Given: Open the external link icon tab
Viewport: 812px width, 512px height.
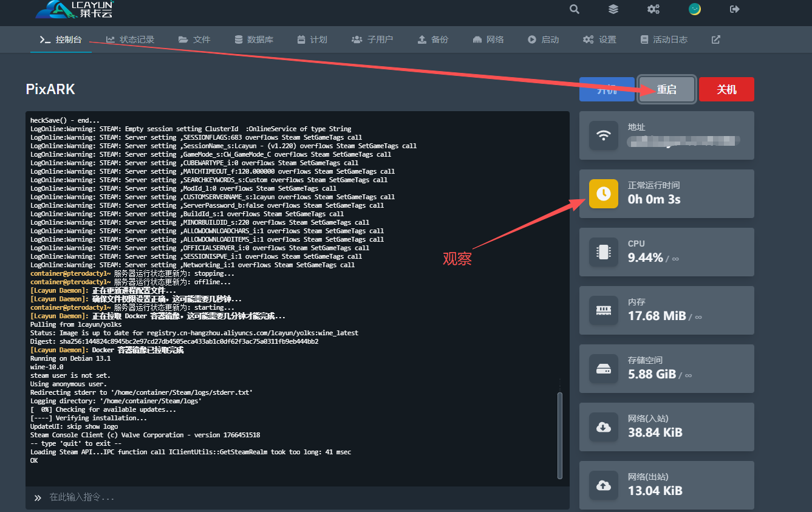Looking at the screenshot, I should point(716,39).
